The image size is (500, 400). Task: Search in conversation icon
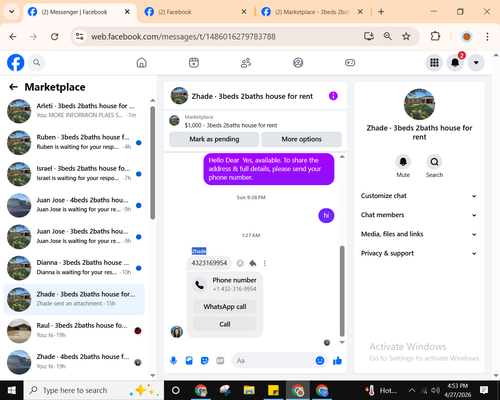(434, 162)
